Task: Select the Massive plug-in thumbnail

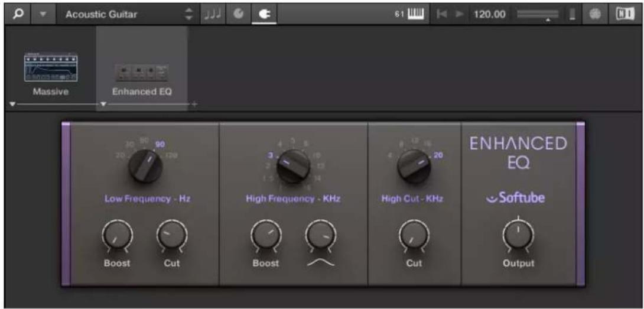Action: [x=51, y=67]
